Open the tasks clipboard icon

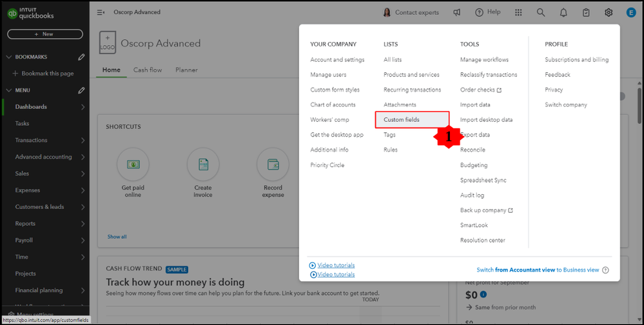click(586, 13)
